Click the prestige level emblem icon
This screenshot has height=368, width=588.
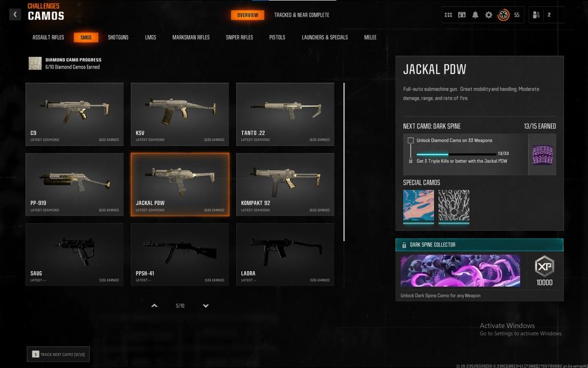[x=503, y=15]
